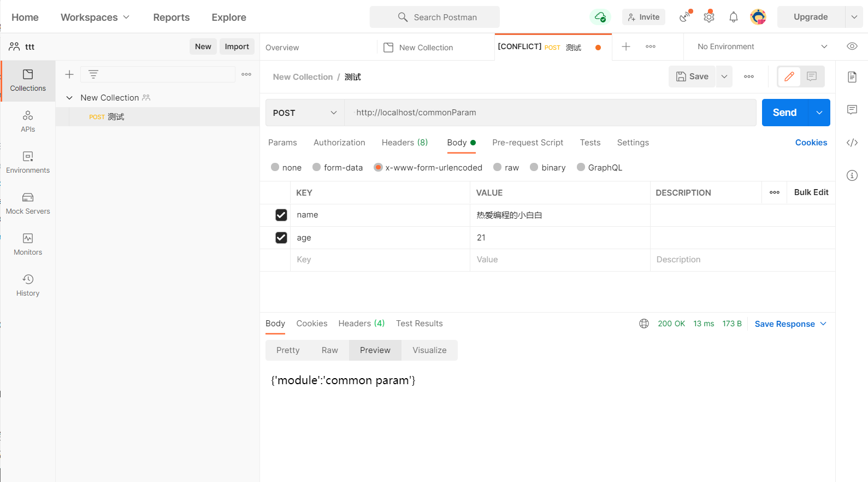
Task: Open the settings gear icon
Action: click(709, 17)
